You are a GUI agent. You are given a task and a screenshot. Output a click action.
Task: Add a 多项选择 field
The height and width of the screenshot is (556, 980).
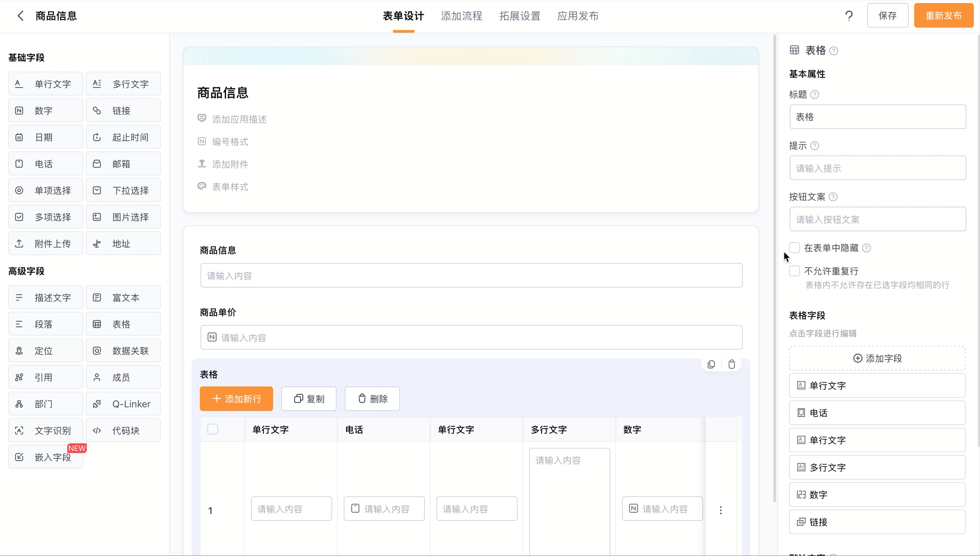coord(45,217)
